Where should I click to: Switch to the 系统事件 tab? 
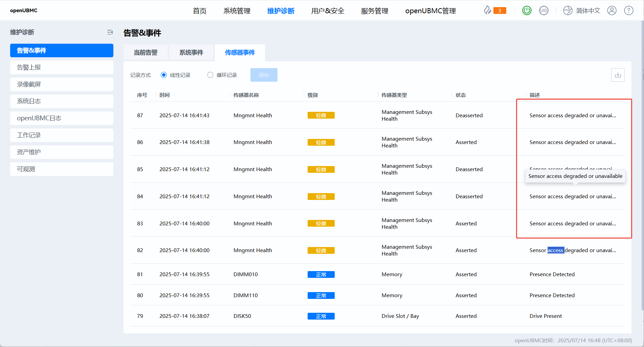point(191,53)
